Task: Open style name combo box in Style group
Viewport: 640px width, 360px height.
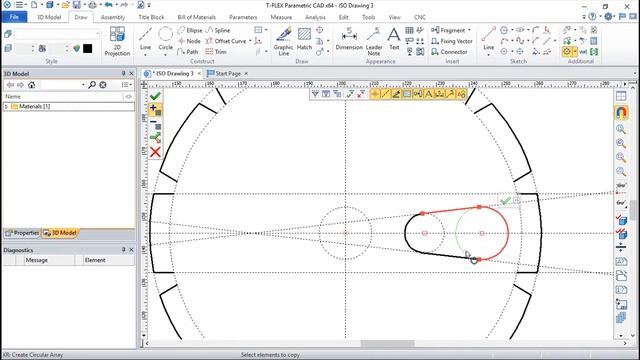Action: click(57, 34)
